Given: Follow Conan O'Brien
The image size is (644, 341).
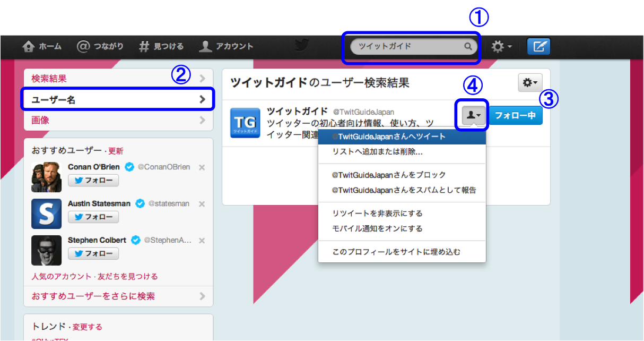Looking at the screenshot, I should point(93,181).
